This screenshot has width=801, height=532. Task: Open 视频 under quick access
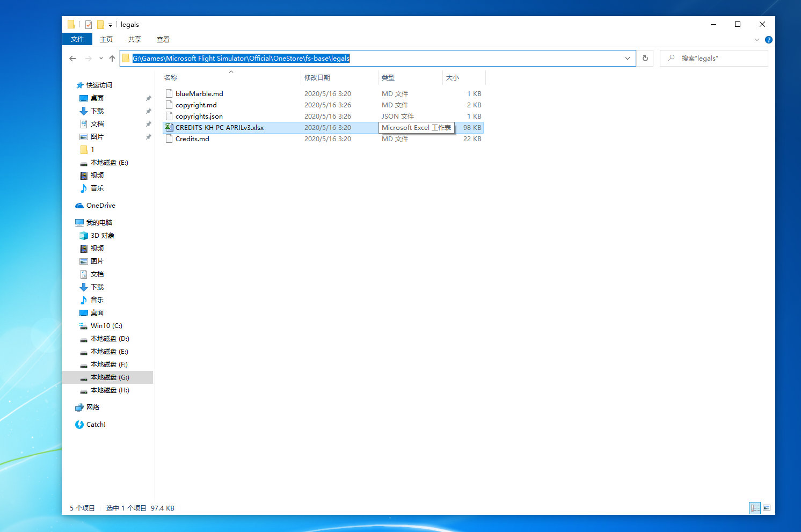97,176
